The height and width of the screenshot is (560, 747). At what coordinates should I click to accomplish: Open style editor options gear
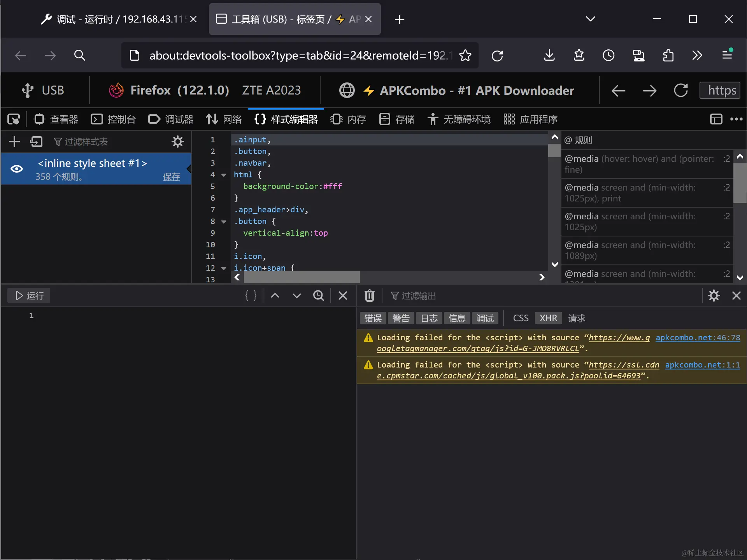point(178,142)
